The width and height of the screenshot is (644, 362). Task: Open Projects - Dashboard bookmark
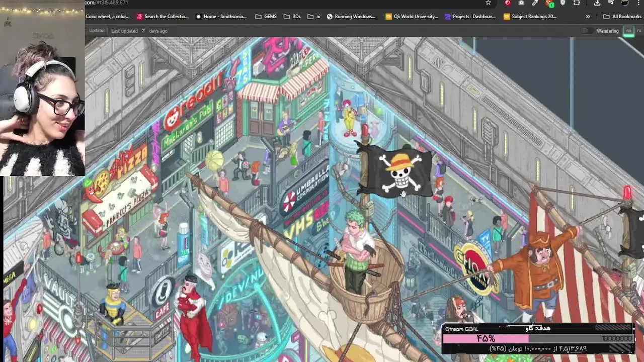[470, 17]
